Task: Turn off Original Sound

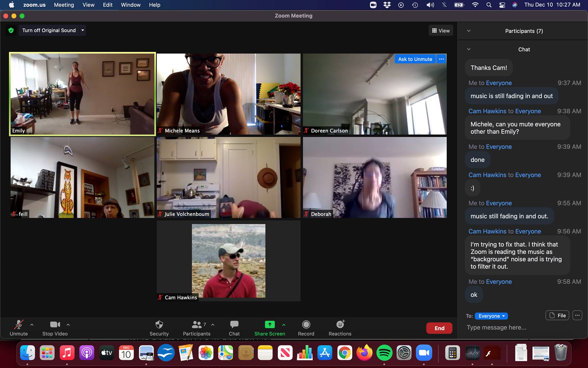Action: [x=49, y=30]
